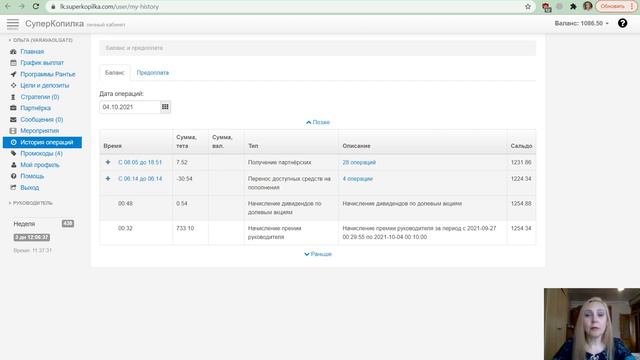Open Мой профиль in the sidebar
Screen dimensions: 640x360
(x=40, y=165)
